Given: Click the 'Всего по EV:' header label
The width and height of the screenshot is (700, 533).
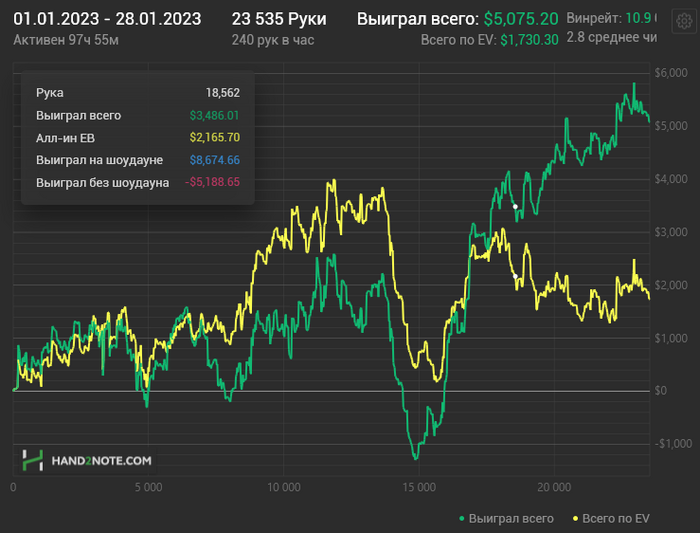Looking at the screenshot, I should (x=458, y=40).
